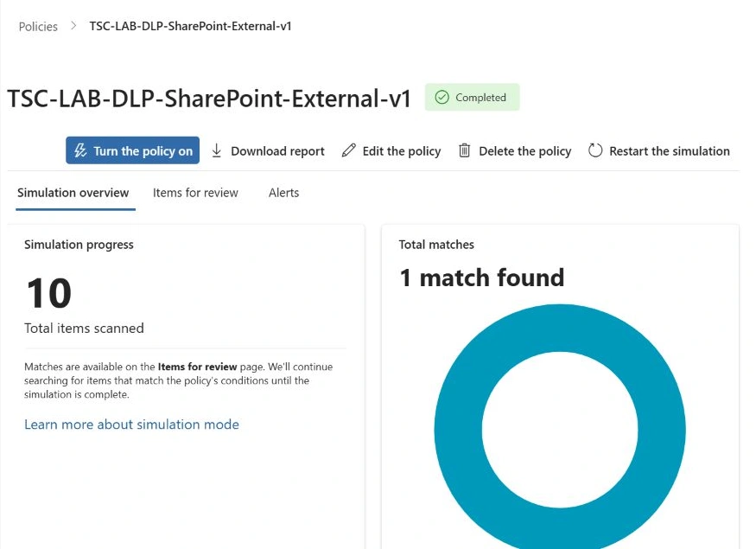Click the 'Simulation progress' heading
This screenshot has height=549, width=756.
[x=79, y=245]
